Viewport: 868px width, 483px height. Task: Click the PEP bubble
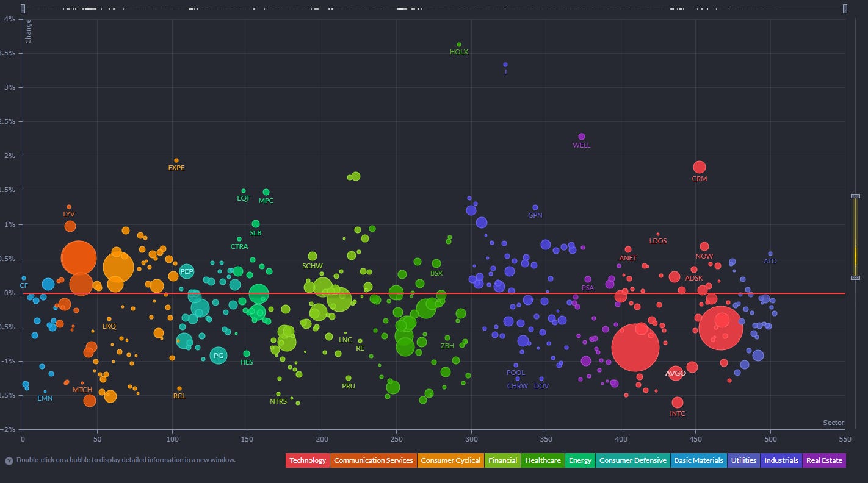tap(187, 271)
